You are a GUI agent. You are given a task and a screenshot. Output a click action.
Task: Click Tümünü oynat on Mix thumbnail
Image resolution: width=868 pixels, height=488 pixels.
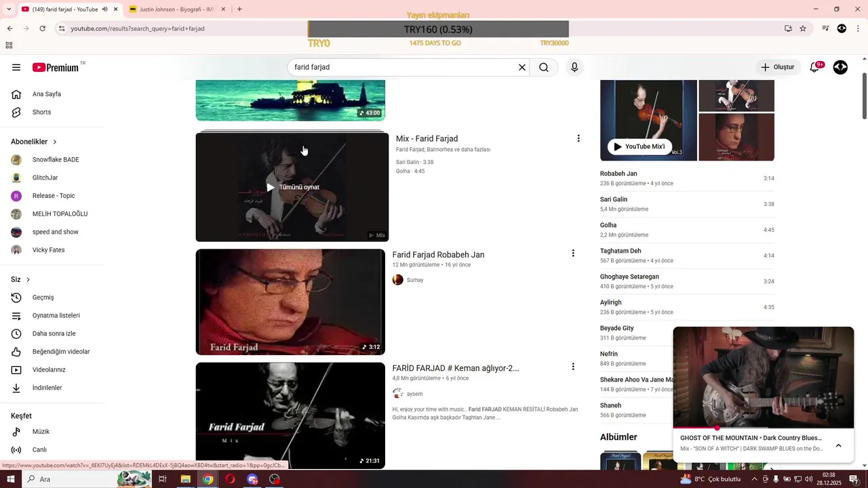[292, 187]
